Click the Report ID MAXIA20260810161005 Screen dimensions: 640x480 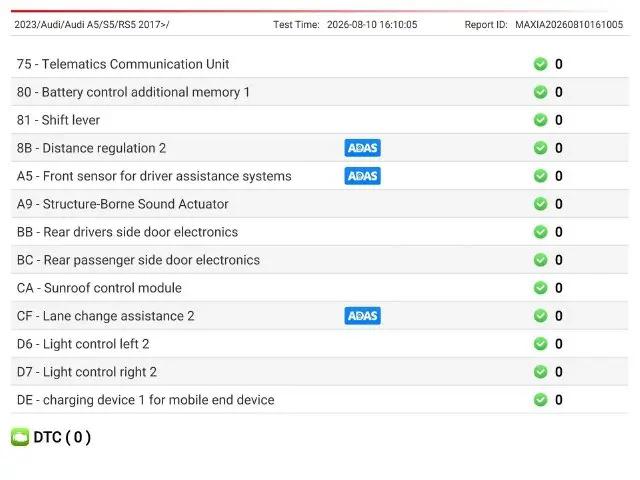(569, 24)
